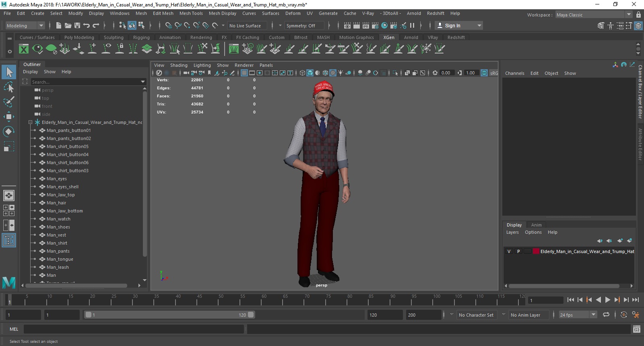Click the Undo arrow icon
Viewport: 644px width, 346px height.
tap(87, 25)
